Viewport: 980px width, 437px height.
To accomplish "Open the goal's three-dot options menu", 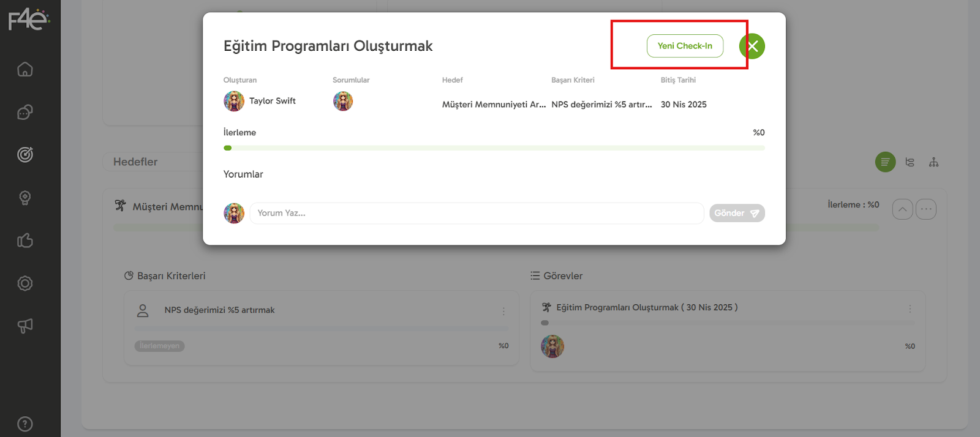I will [x=926, y=209].
